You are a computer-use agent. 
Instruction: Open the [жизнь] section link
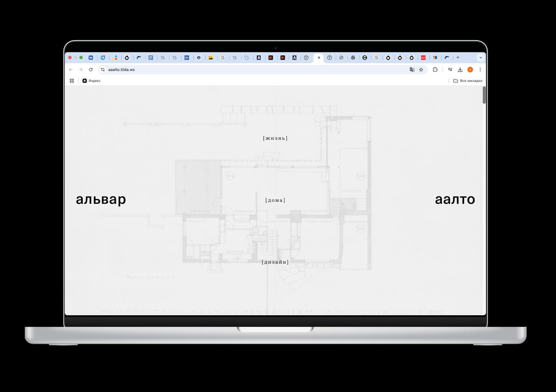[x=275, y=138]
